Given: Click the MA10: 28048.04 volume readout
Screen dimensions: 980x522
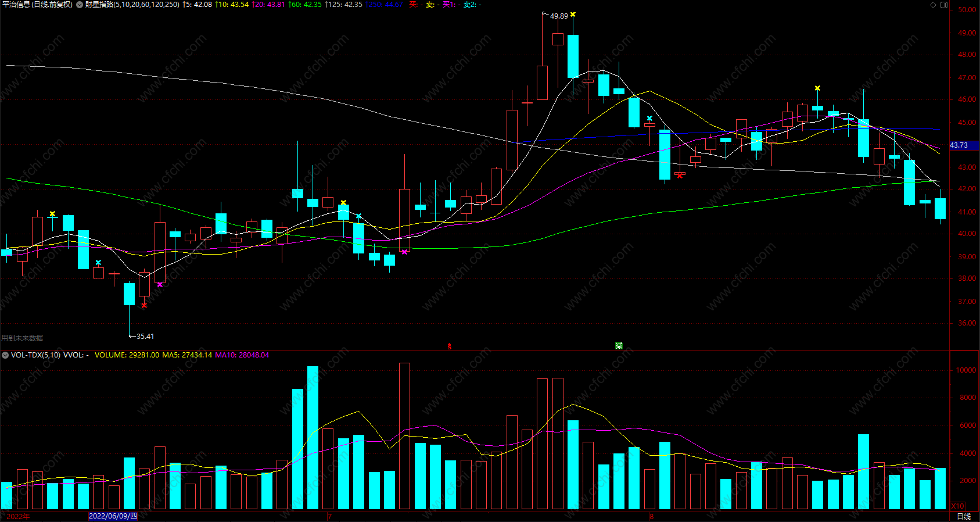Looking at the screenshot, I should (242, 355).
